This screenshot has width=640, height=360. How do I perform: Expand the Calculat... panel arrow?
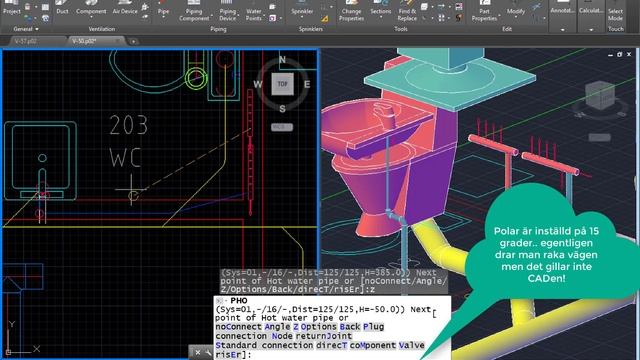(591, 29)
